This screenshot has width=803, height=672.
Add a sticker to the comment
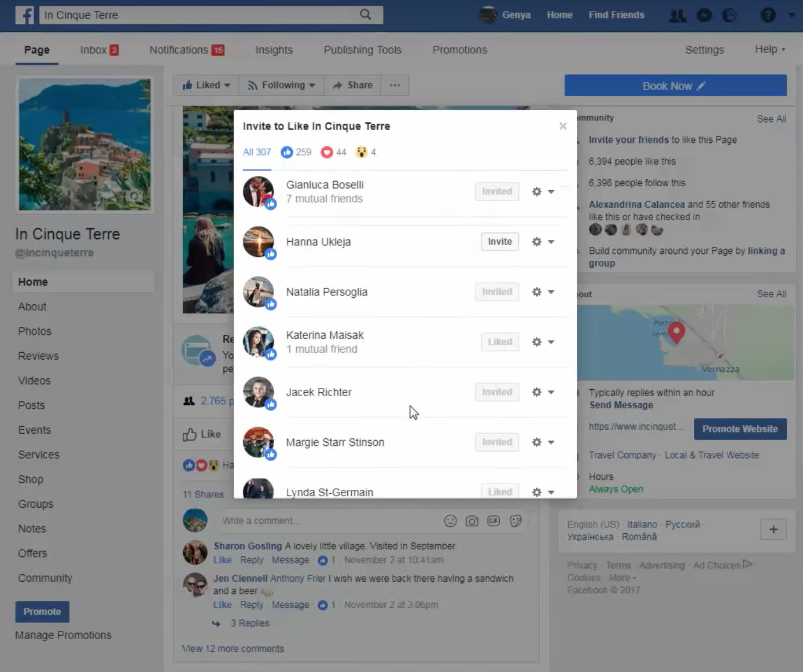tap(515, 521)
